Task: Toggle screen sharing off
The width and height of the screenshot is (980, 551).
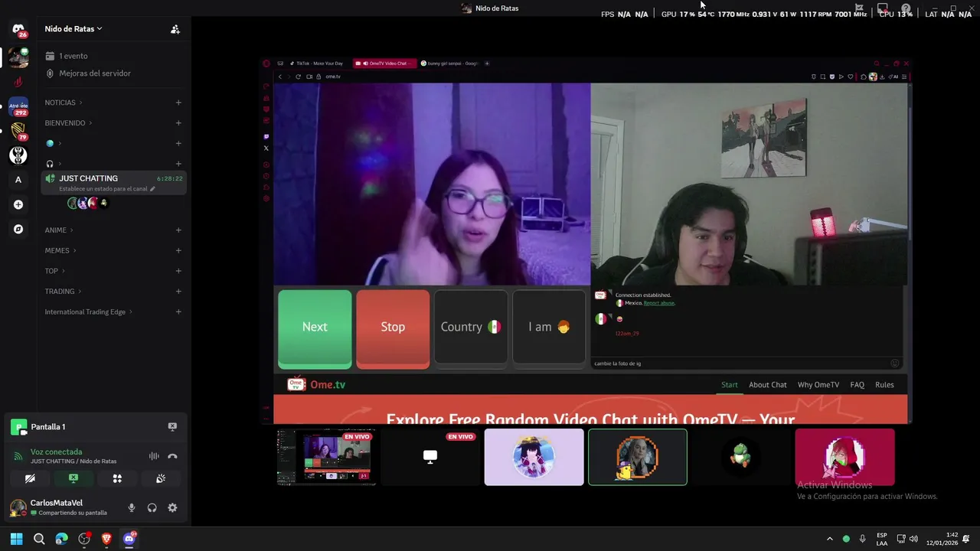Action: [x=73, y=478]
